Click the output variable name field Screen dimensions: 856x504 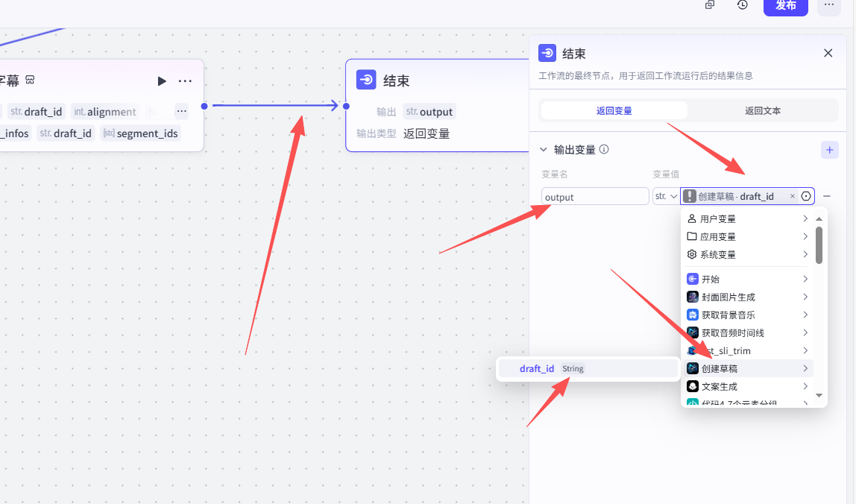[x=595, y=197]
